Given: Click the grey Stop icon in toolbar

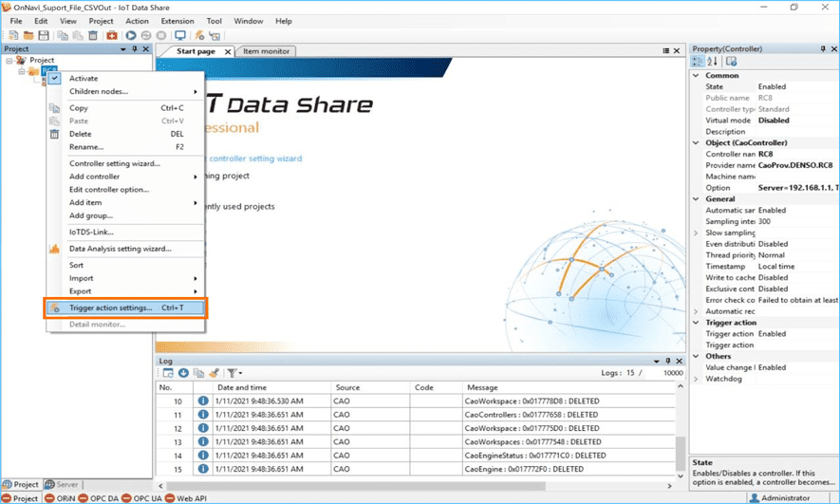Looking at the screenshot, I should tap(160, 35).
